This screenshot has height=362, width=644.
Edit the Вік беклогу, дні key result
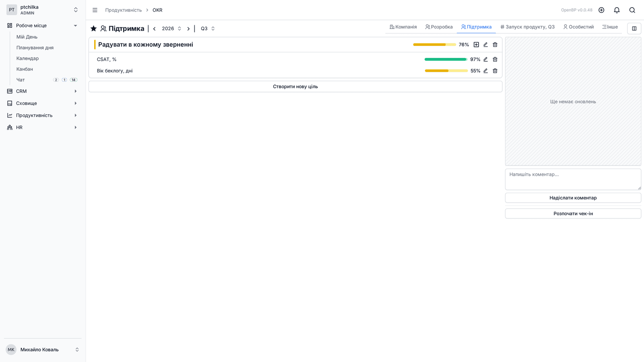pyautogui.click(x=485, y=71)
